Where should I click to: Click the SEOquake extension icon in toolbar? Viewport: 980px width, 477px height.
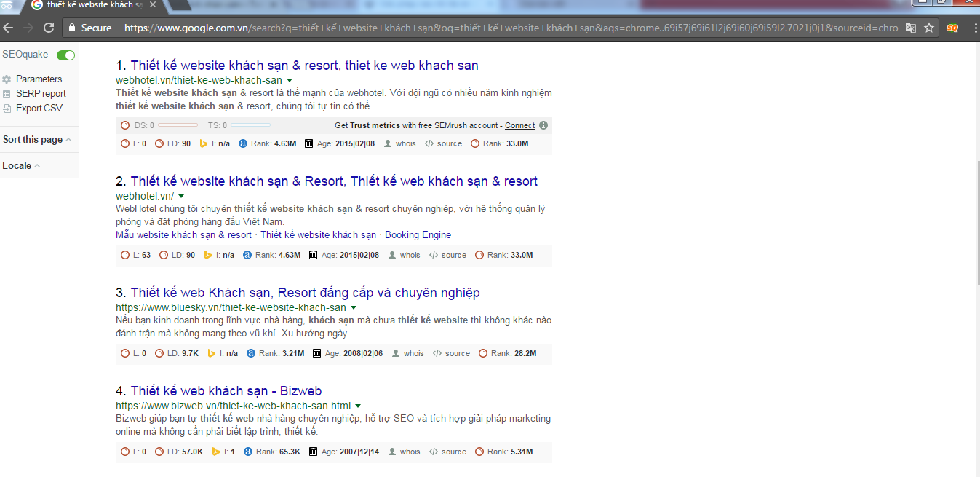(x=952, y=28)
